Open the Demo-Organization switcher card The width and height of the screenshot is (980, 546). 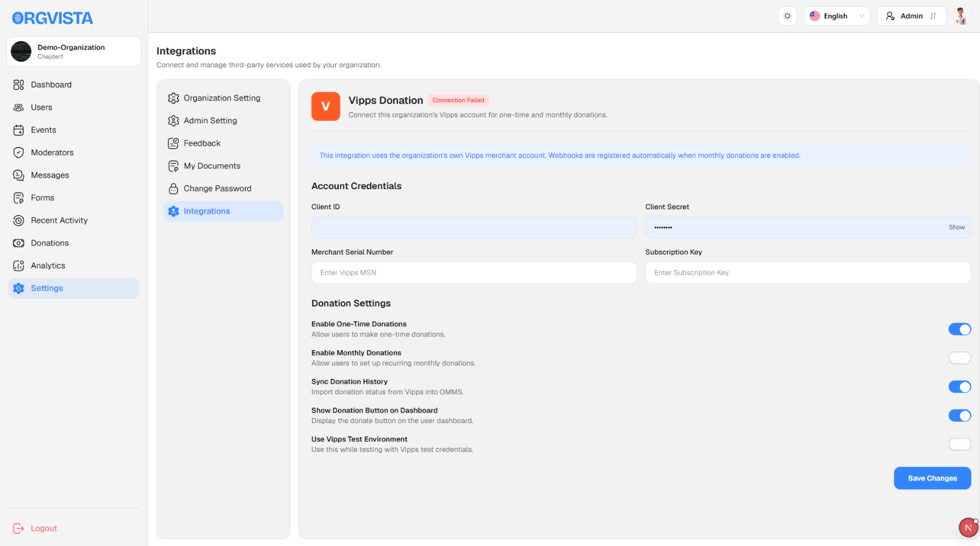[x=73, y=51]
